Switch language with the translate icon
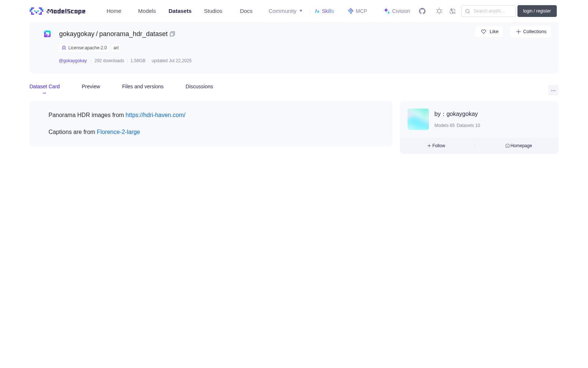Viewport: 588px width, 368px height. tap(452, 11)
